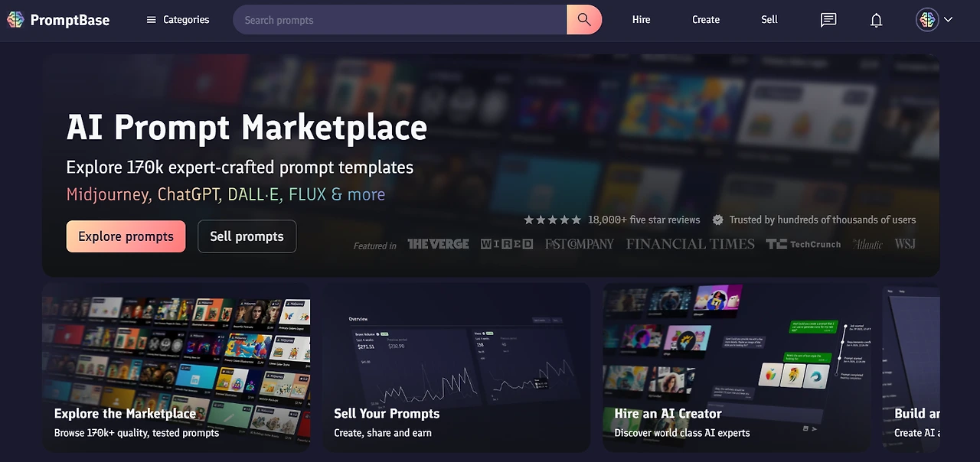Viewport: 980px width, 462px height.
Task: Focus the Search prompts input field
Action: [x=400, y=20]
